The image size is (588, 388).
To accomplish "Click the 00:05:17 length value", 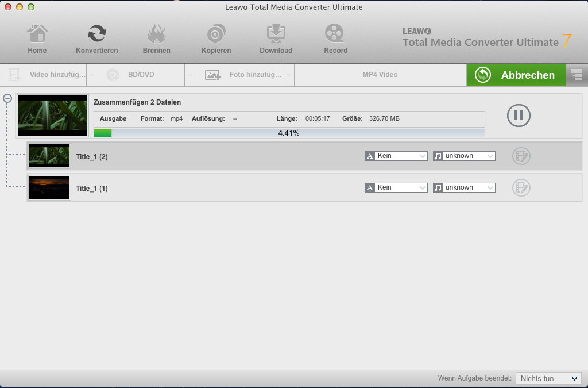I will (x=317, y=118).
